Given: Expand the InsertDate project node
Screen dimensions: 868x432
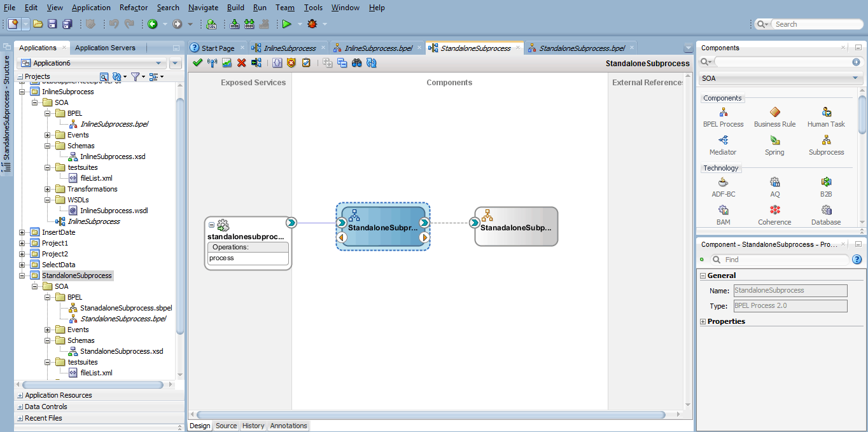Looking at the screenshot, I should tap(22, 232).
